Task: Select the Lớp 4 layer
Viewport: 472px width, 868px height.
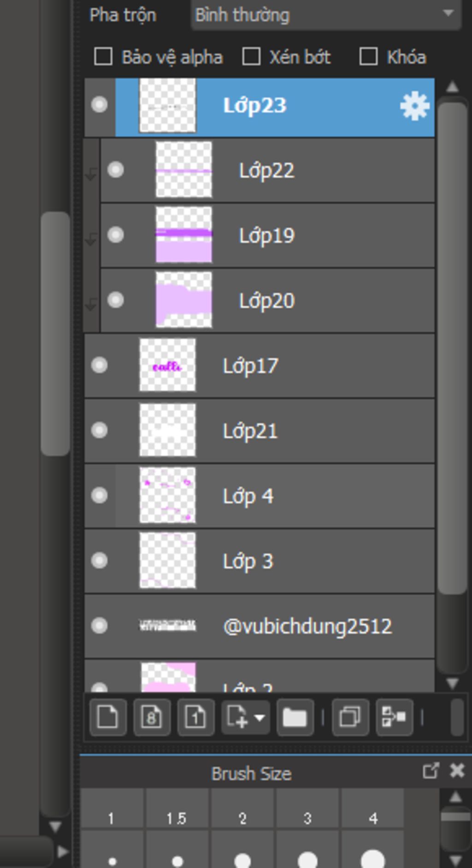Action: [260, 496]
